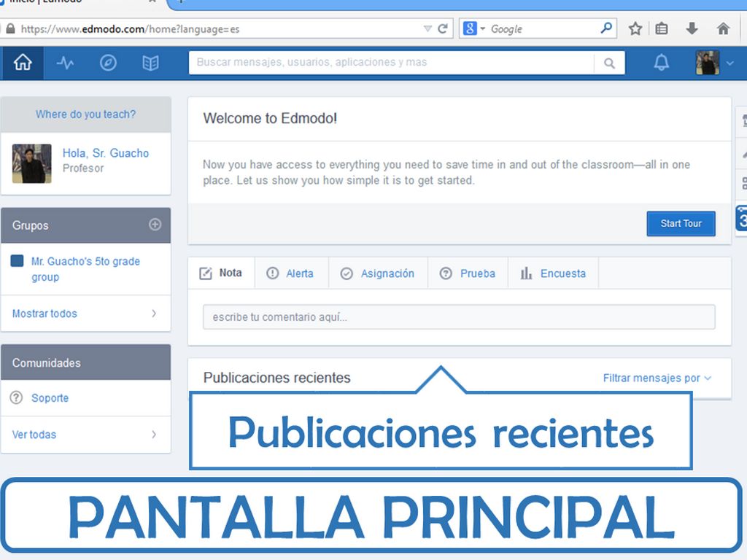Viewport: 747px width, 560px height.
Task: Add a group with plus icon
Action: [x=155, y=225]
